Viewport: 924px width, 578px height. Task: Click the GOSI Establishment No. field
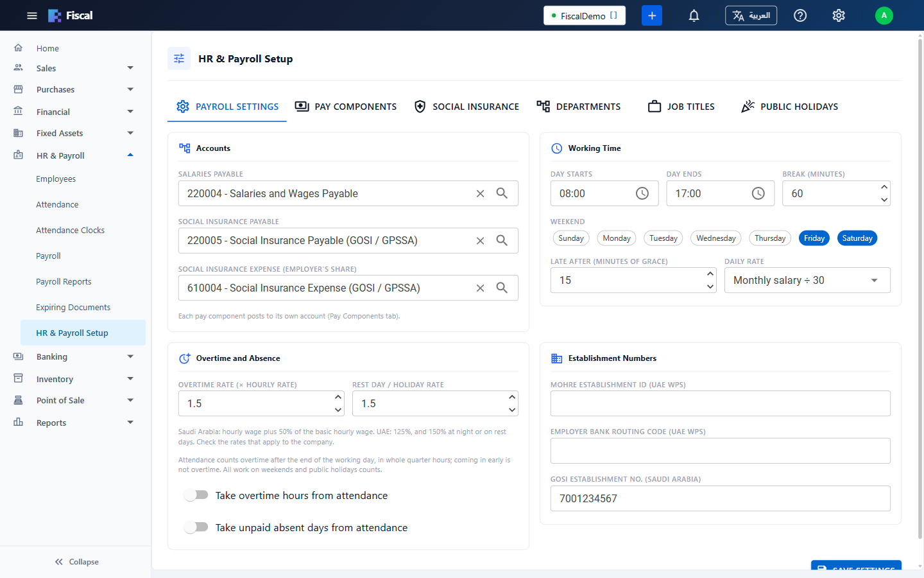click(x=721, y=498)
